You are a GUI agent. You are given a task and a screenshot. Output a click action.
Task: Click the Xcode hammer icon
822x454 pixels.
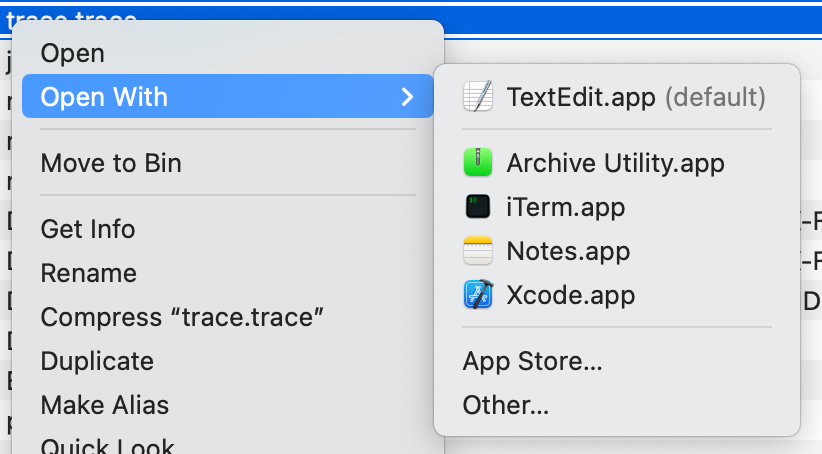coord(478,295)
